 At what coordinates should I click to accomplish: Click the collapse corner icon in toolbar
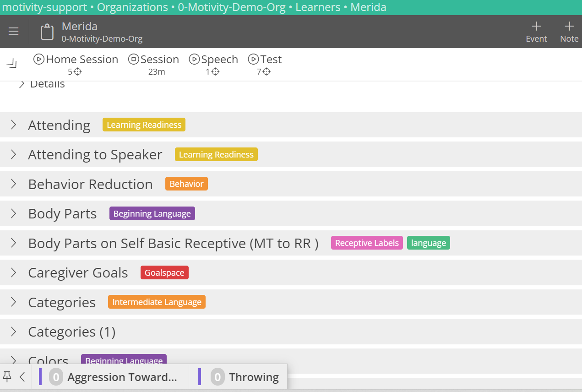pyautogui.click(x=12, y=63)
